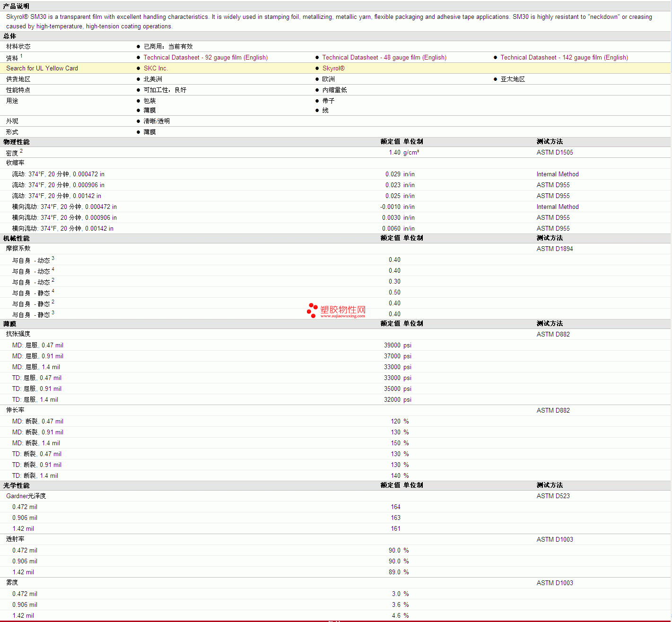The height and width of the screenshot is (622, 672).
Task: Click the 包装 usage entry
Action: [x=149, y=101]
